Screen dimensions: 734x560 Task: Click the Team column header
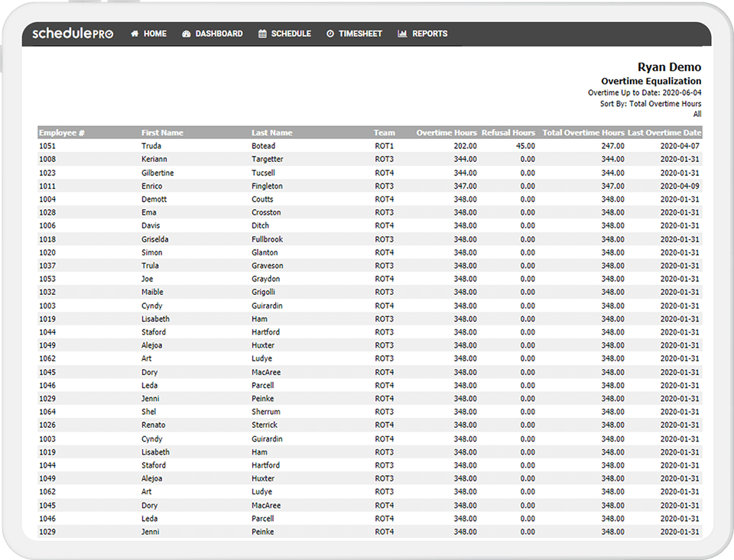pos(385,132)
